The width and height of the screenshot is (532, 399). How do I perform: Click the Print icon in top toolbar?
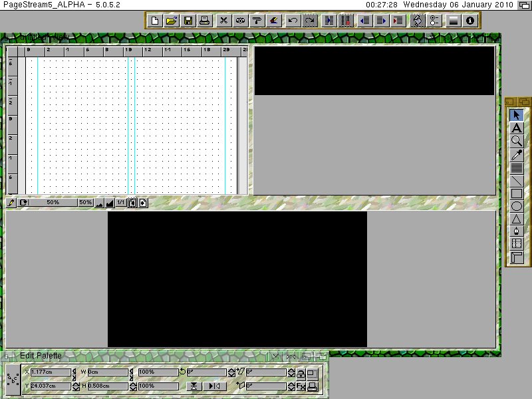point(205,21)
